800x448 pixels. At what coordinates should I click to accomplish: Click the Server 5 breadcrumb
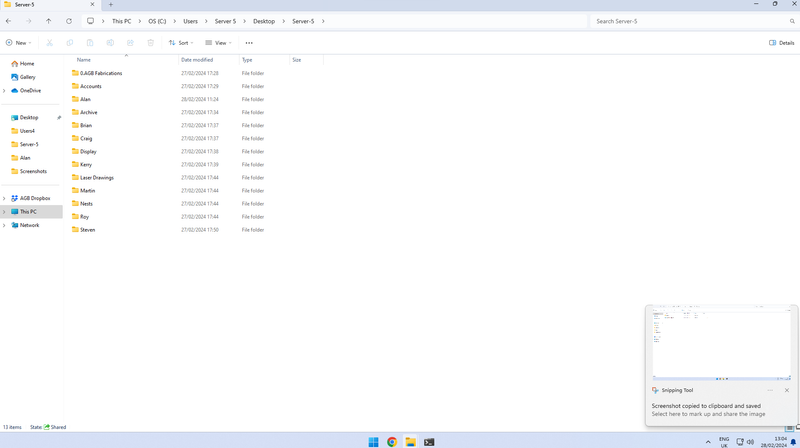click(226, 21)
